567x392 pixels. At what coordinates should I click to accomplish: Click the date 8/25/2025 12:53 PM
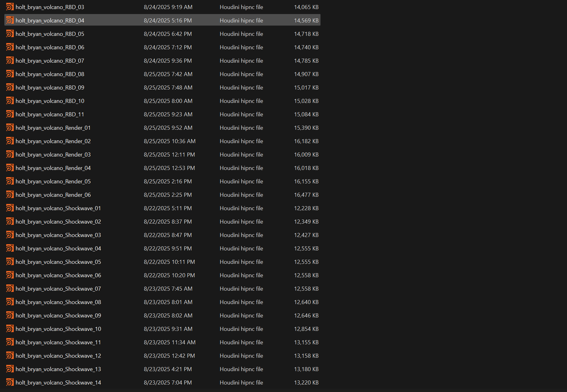tap(169, 168)
